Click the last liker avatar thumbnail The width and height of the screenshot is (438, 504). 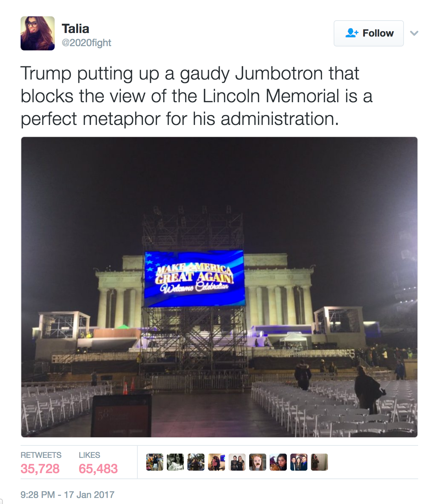click(x=319, y=462)
